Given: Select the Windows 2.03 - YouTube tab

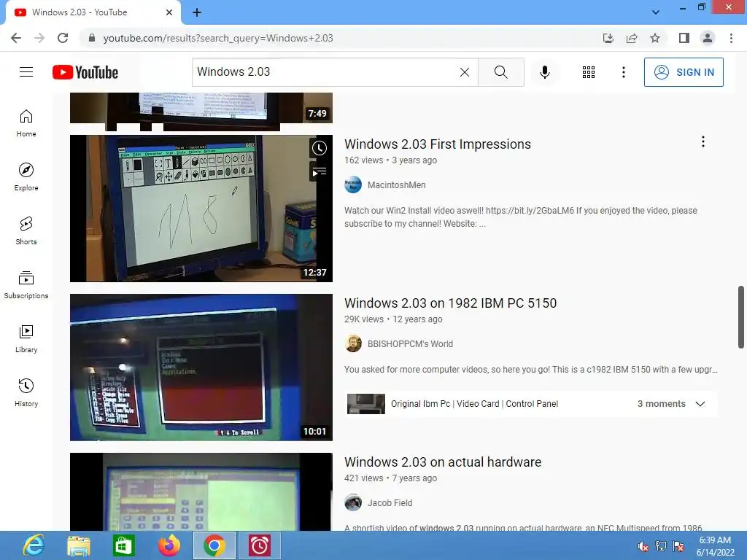Looking at the screenshot, I should coord(93,12).
